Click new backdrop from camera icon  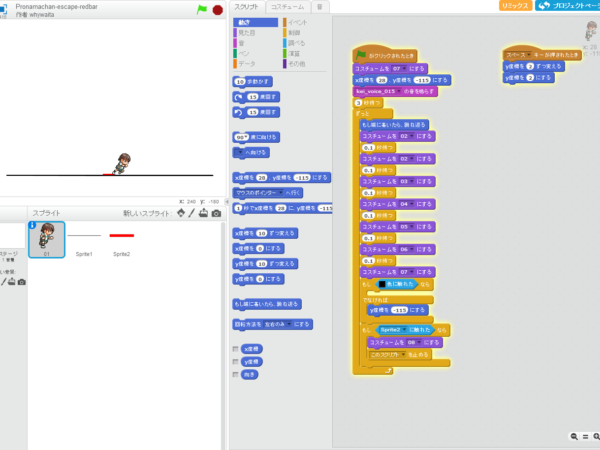22,282
